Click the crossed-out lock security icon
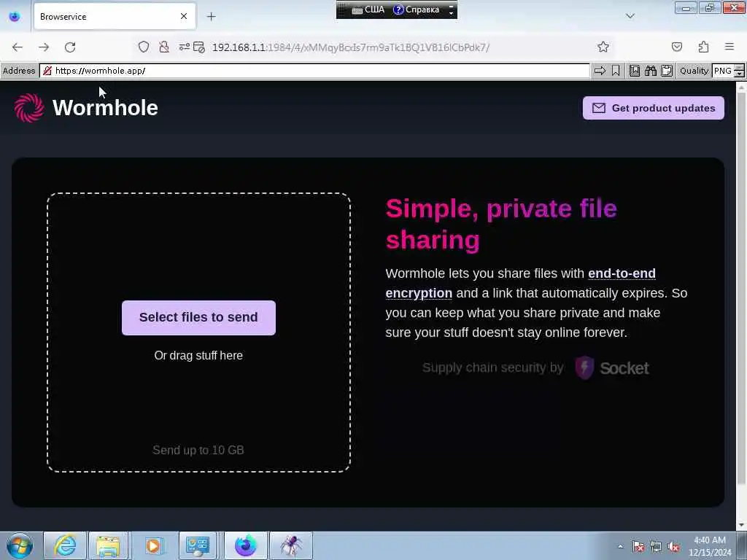 tap(164, 47)
